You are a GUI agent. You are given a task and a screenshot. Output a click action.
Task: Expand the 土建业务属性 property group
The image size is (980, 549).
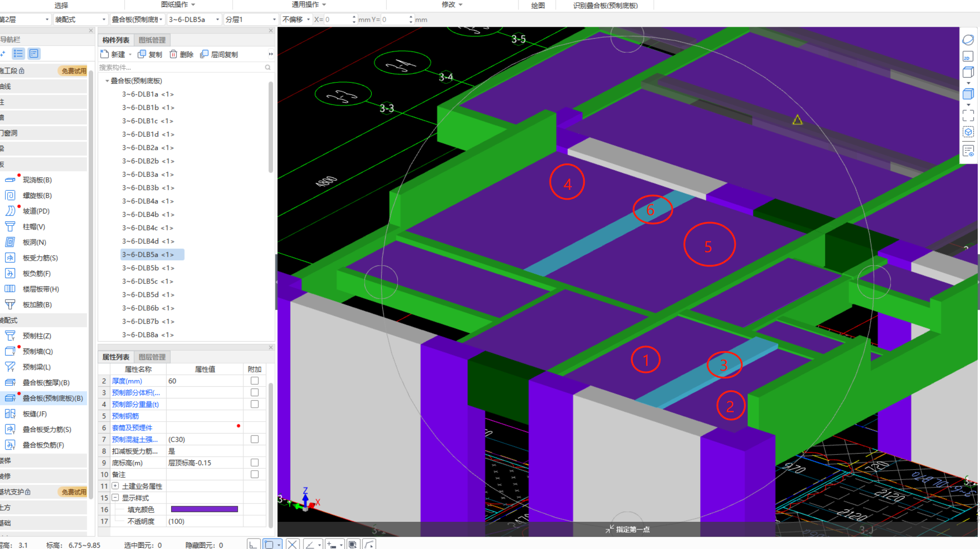pos(115,486)
